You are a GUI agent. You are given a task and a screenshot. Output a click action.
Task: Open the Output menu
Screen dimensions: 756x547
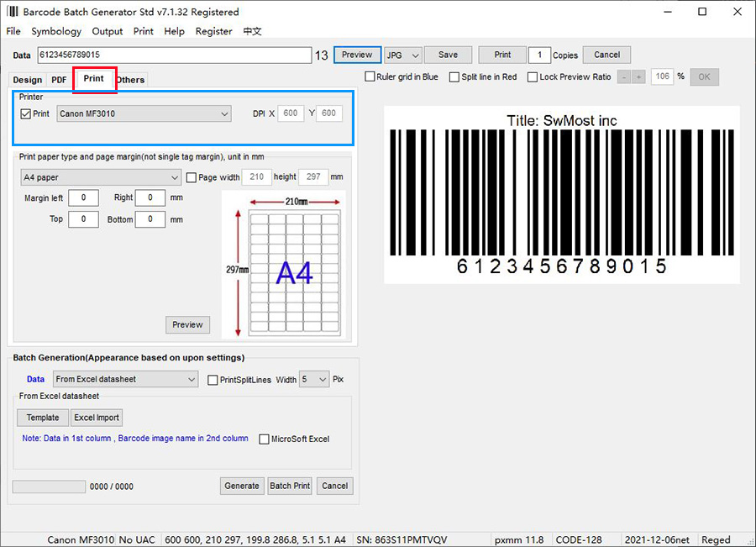point(107,31)
